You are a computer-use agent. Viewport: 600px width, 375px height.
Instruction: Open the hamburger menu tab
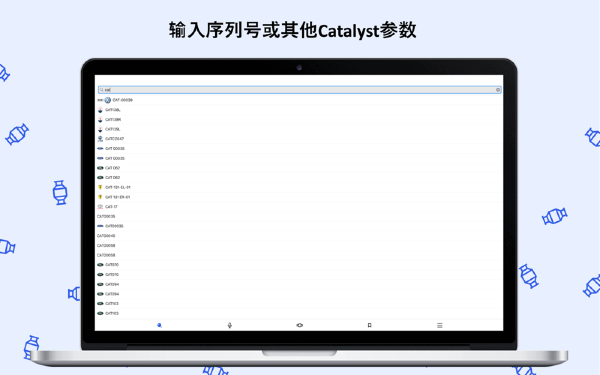click(x=440, y=325)
